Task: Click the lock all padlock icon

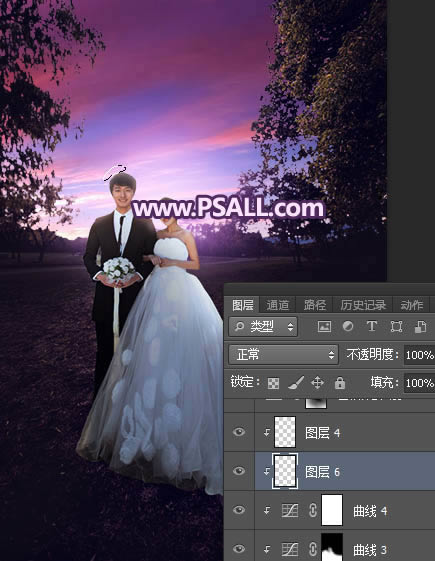Action: point(339,383)
